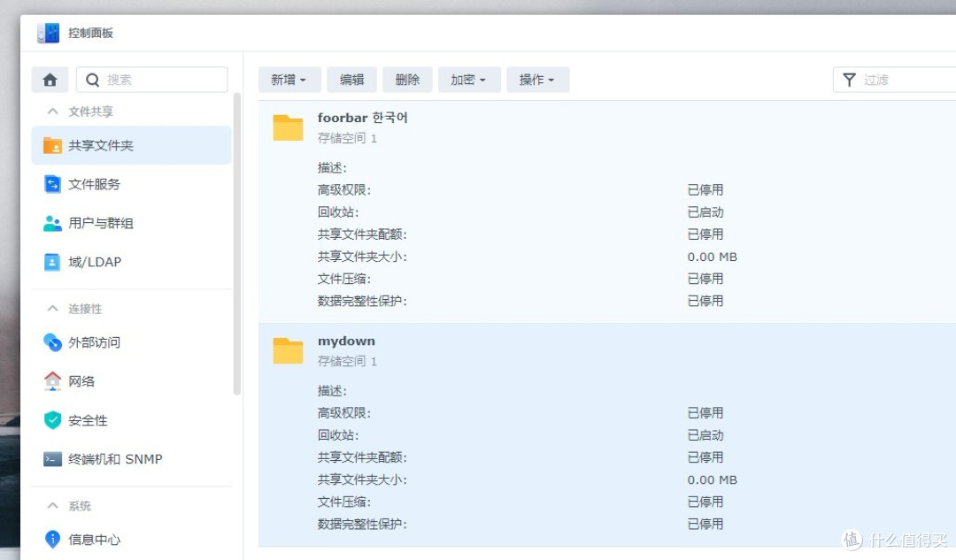Open 信息中心 from the sidebar
The width and height of the screenshot is (956, 560).
pos(89,540)
